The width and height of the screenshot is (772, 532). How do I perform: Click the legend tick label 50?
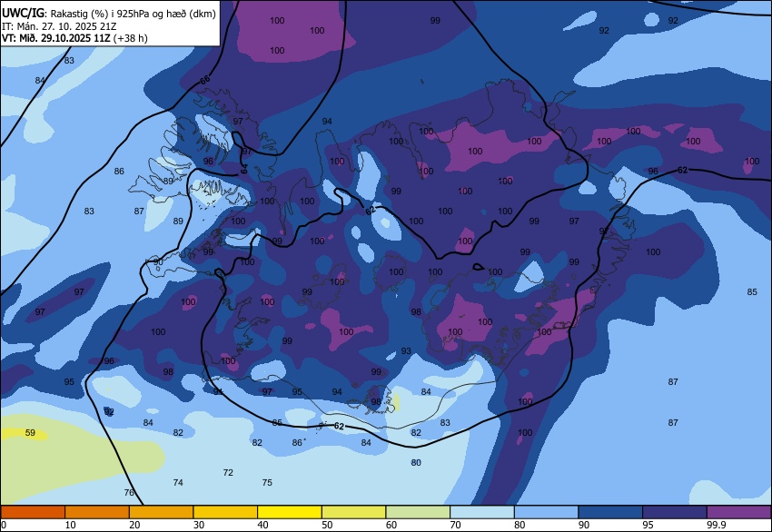327,525
